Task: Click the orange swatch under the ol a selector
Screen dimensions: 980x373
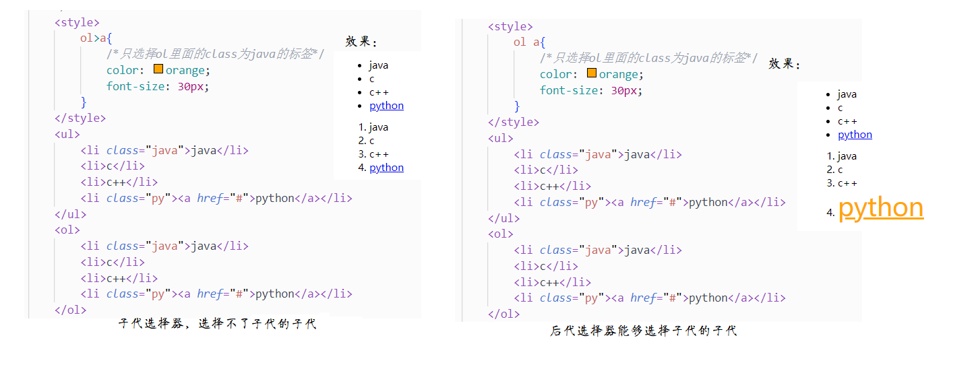Action: (592, 73)
